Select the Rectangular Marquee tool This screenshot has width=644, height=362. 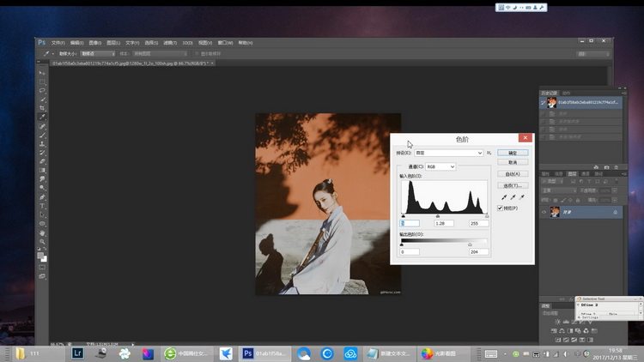42,81
